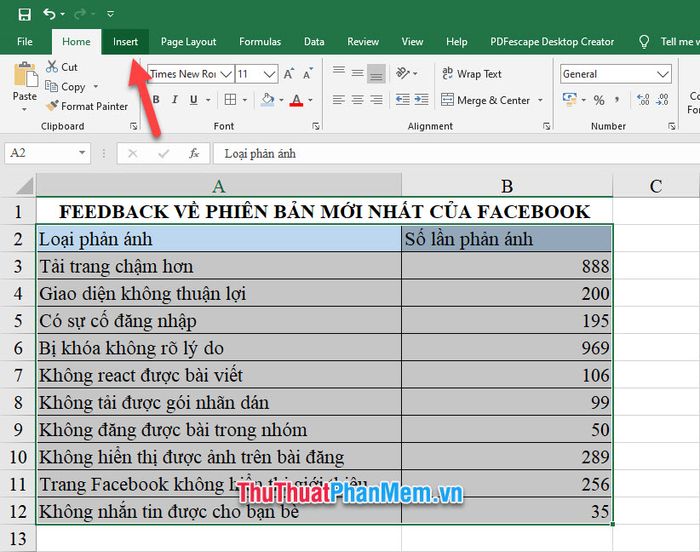Image resolution: width=700 pixels, height=552 pixels.
Task: Click the Select All corner triangle
Action: click(x=25, y=186)
